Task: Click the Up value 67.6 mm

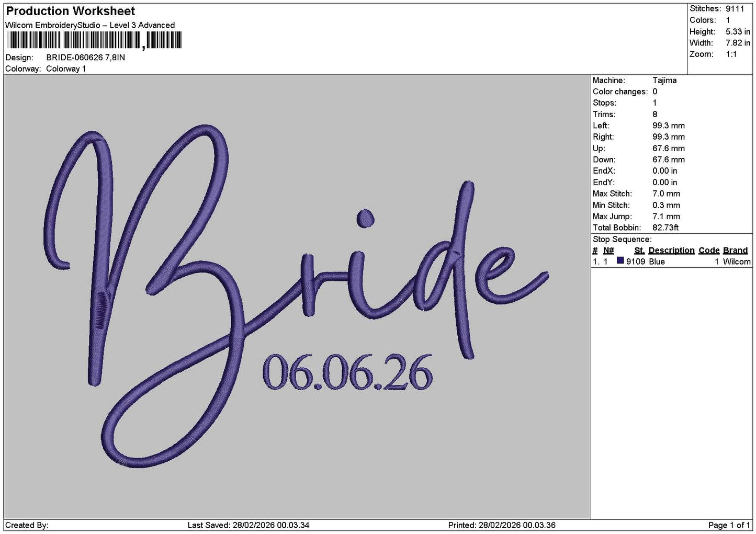Action: (669, 149)
